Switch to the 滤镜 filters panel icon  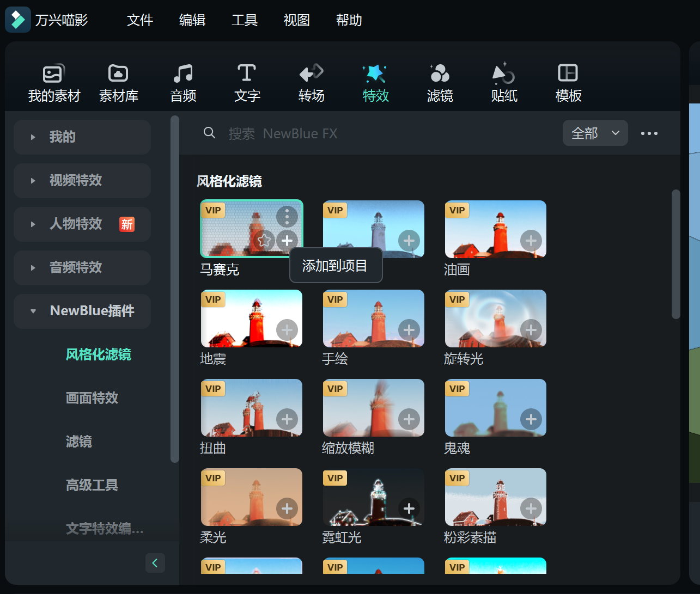click(x=440, y=82)
